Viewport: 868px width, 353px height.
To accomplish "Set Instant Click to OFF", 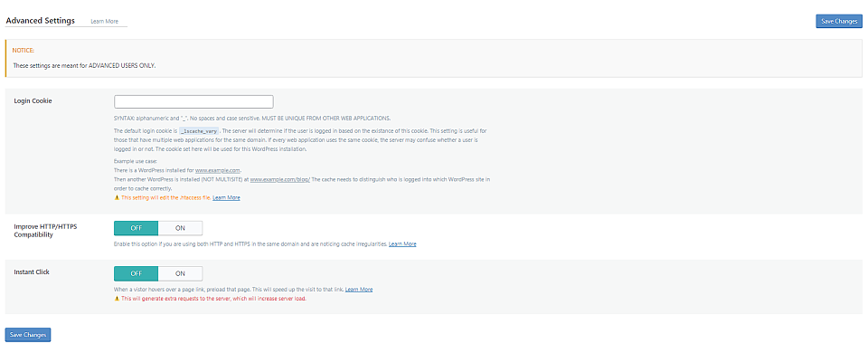I will (137, 273).
